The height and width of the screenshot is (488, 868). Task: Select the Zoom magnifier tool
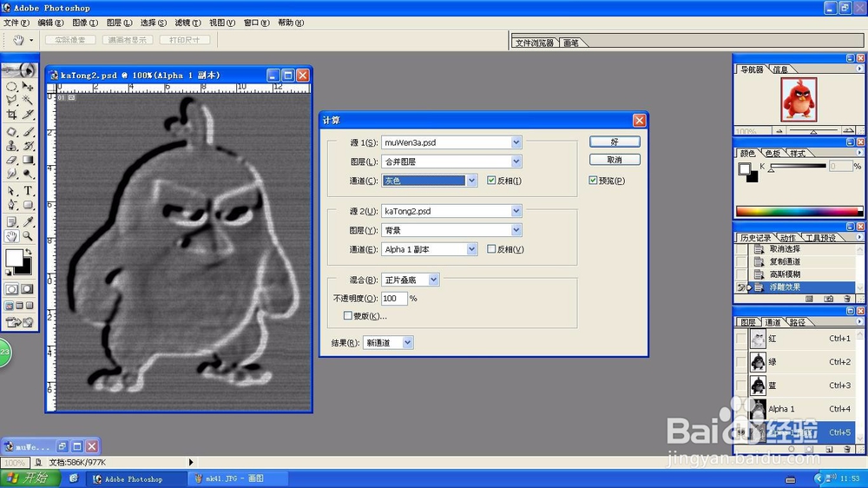28,236
